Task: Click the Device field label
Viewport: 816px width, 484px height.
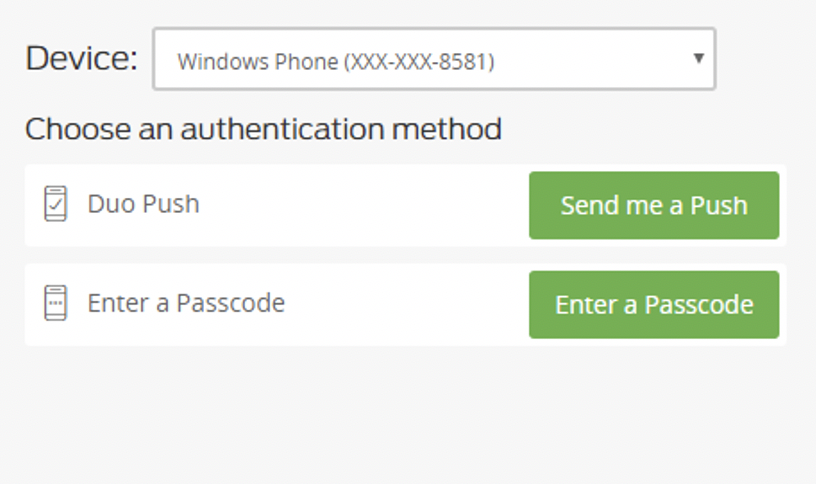Action: pos(82,58)
